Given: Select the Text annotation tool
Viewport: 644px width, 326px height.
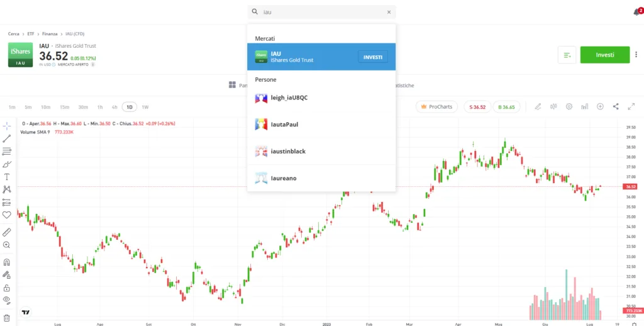Looking at the screenshot, I should 6,177.
